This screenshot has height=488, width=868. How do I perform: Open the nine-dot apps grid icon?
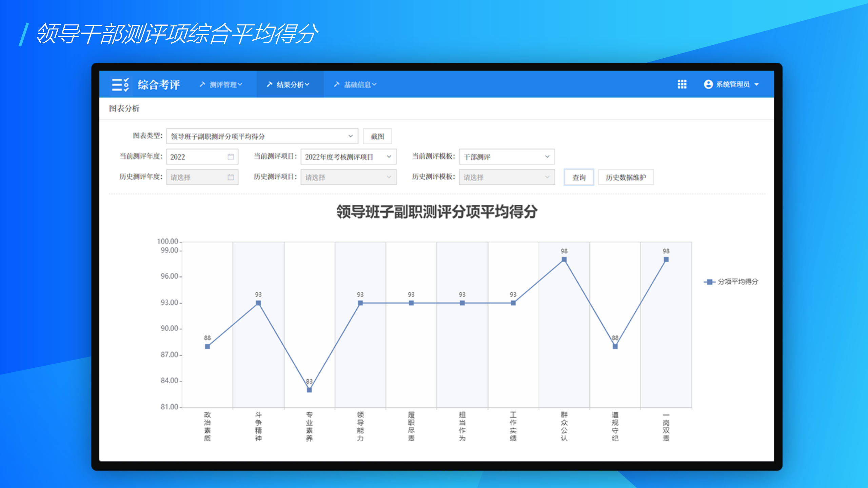(x=682, y=84)
